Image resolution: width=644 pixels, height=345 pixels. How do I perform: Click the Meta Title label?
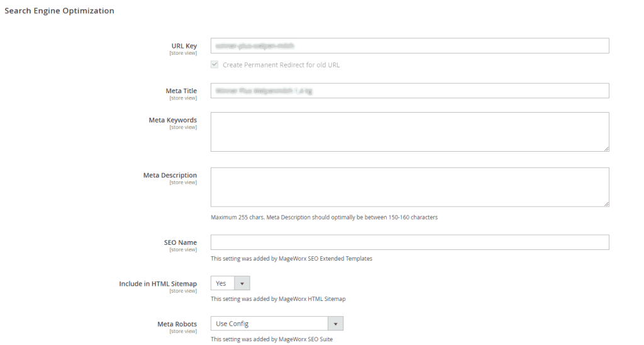[181, 91]
